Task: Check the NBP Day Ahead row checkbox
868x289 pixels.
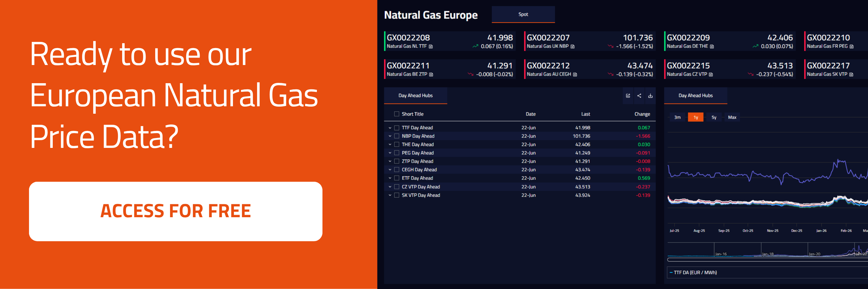Action: [397, 136]
